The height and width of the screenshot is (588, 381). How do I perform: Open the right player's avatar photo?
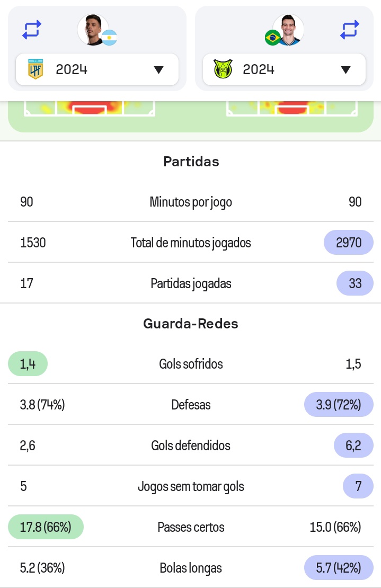point(289,29)
